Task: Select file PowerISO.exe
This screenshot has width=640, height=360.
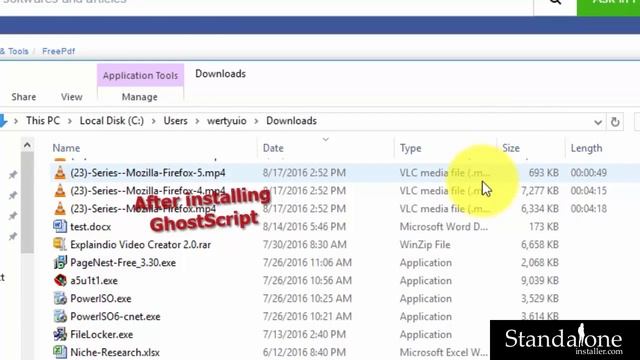Action: point(101,298)
